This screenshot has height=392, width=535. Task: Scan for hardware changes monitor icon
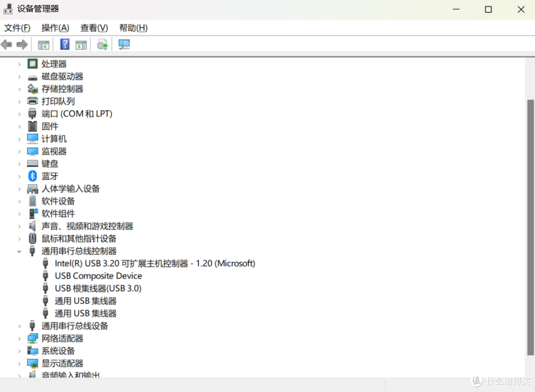click(x=124, y=45)
